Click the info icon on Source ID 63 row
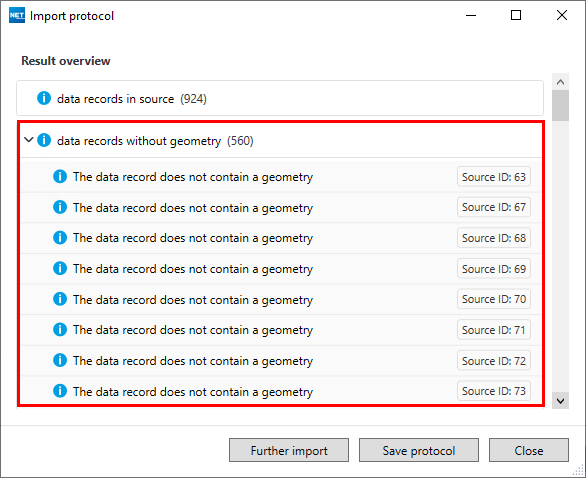 [60, 176]
